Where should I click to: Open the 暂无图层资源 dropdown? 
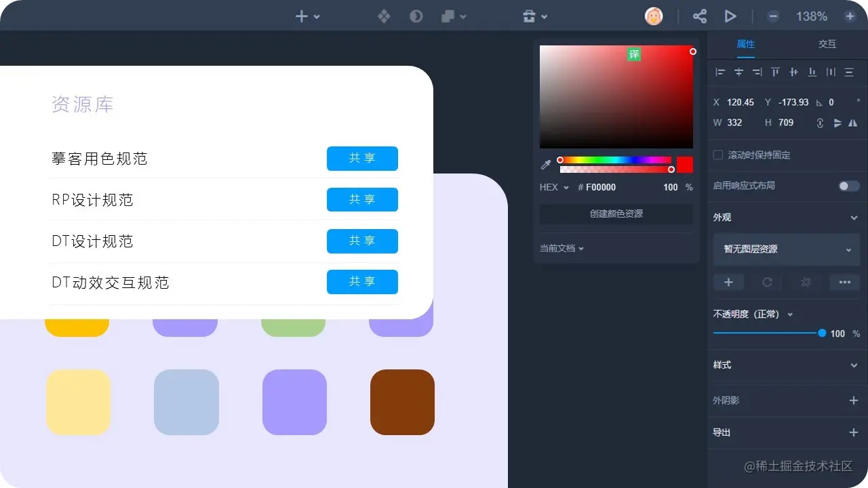[787, 249]
